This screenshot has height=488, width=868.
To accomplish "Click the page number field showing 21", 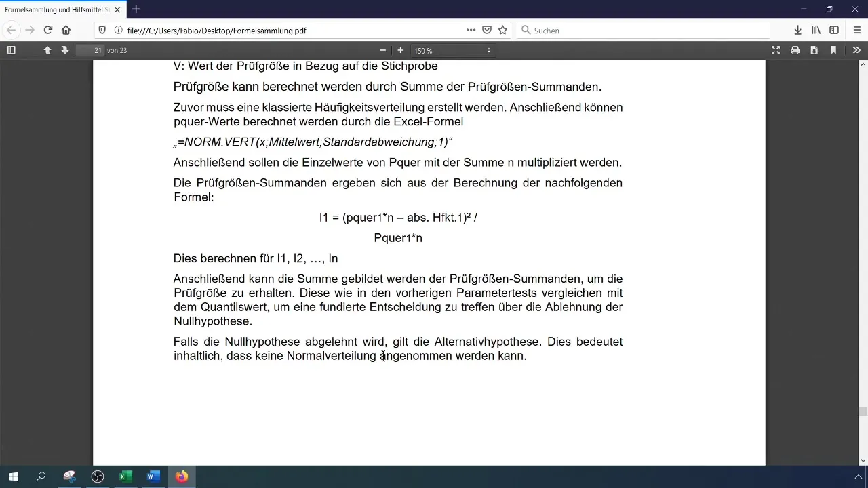I will pos(90,50).
